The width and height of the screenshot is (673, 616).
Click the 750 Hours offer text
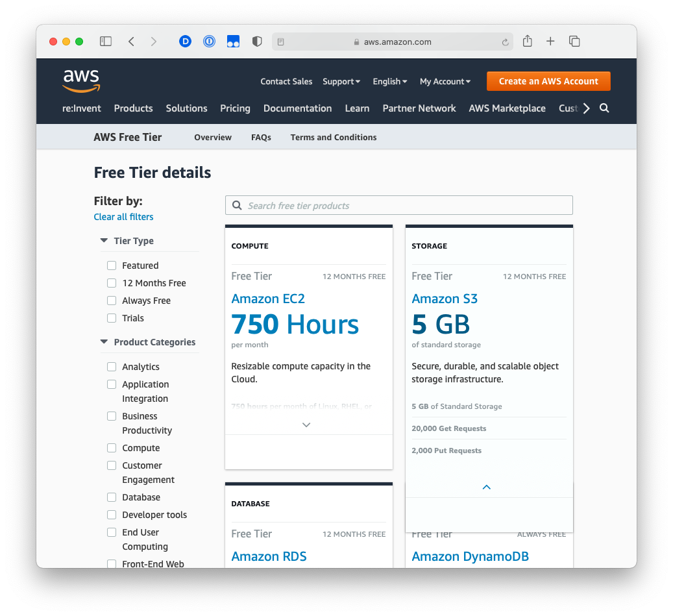click(x=295, y=324)
